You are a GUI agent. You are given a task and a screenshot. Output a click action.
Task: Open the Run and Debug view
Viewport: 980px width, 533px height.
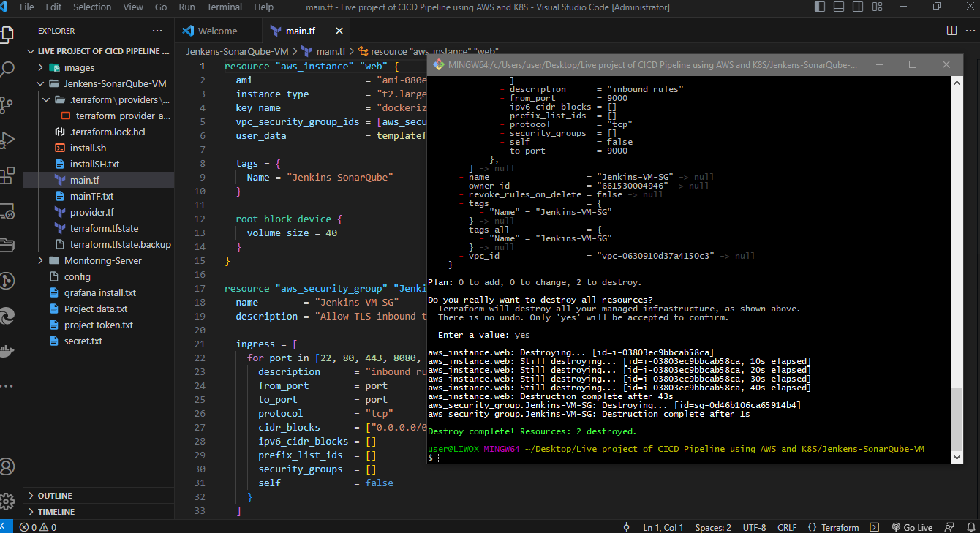(x=7, y=140)
